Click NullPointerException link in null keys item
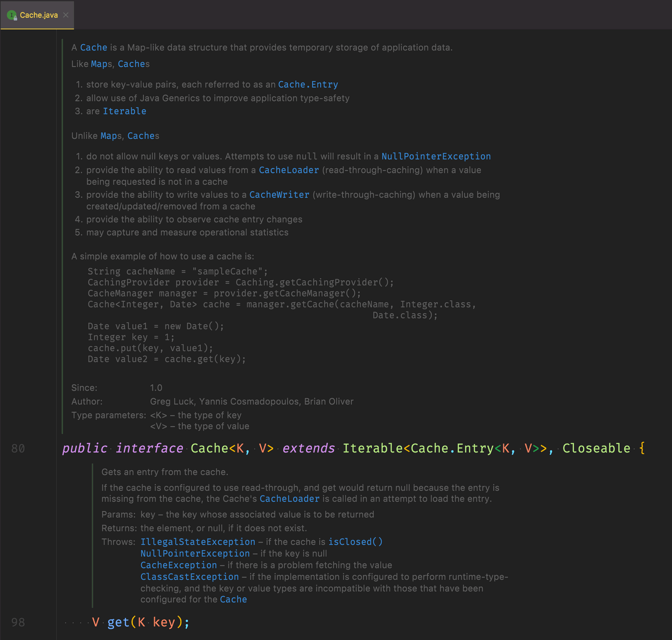Viewport: 672px width, 640px height. pyautogui.click(x=436, y=156)
